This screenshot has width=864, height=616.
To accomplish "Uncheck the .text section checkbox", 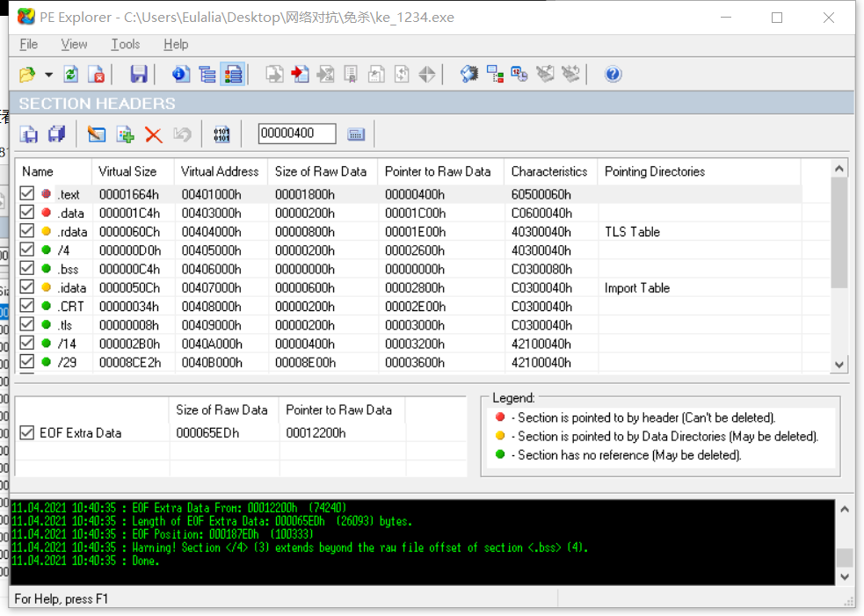I will click(x=27, y=193).
